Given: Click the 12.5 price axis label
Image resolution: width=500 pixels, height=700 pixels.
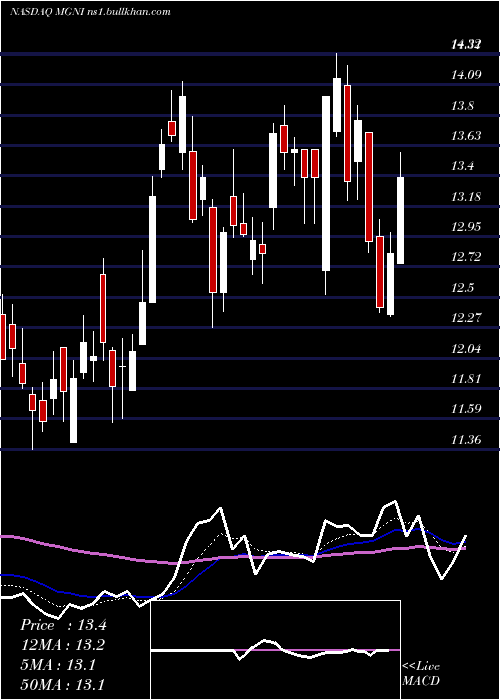Looking at the screenshot, I should pyautogui.click(x=462, y=288).
